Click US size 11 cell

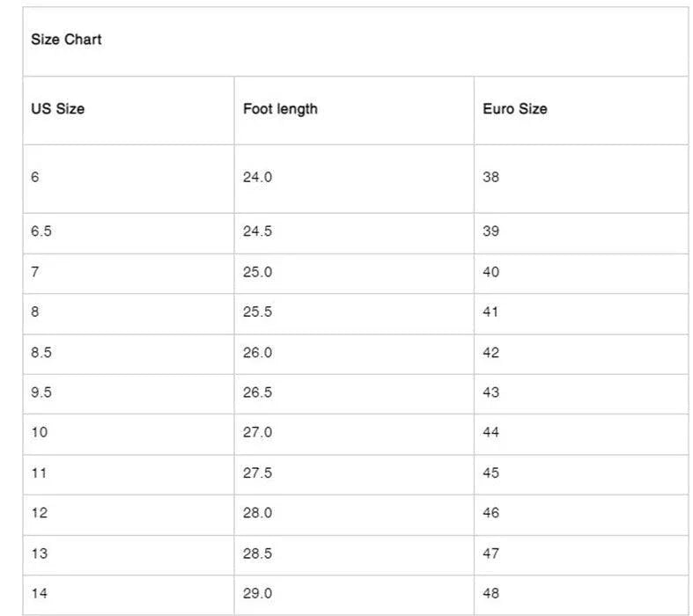pos(40,473)
